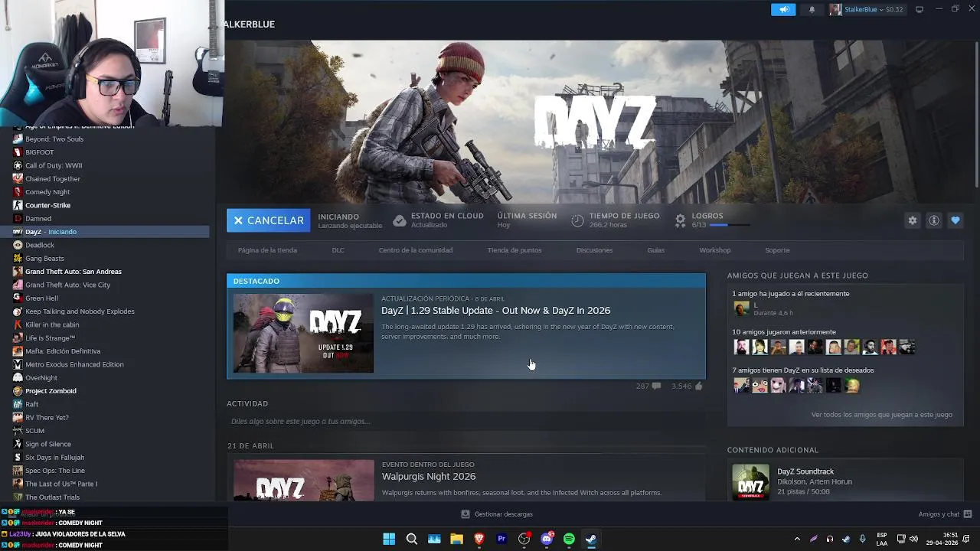980x551 pixels.
Task: Select Green Hell in the library
Action: point(41,298)
